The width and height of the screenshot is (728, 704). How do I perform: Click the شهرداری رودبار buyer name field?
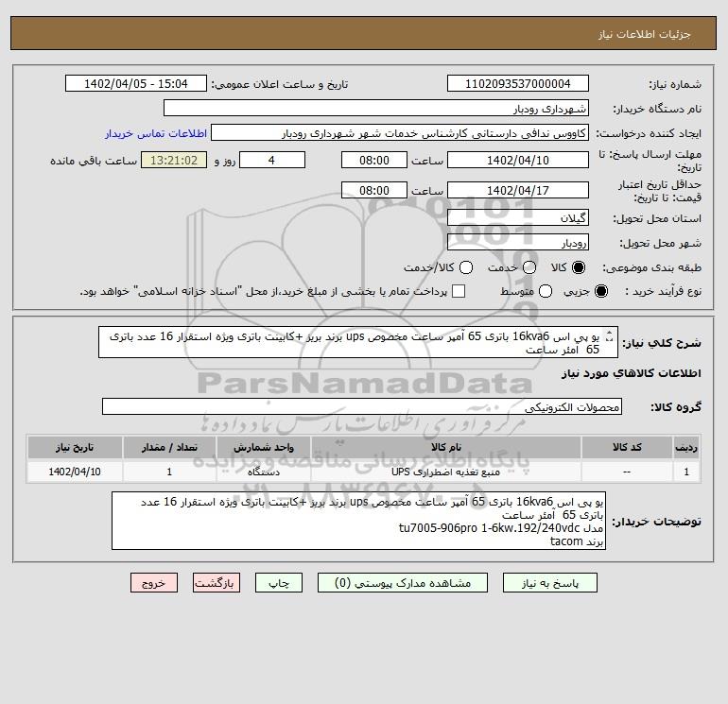pyautogui.click(x=376, y=108)
